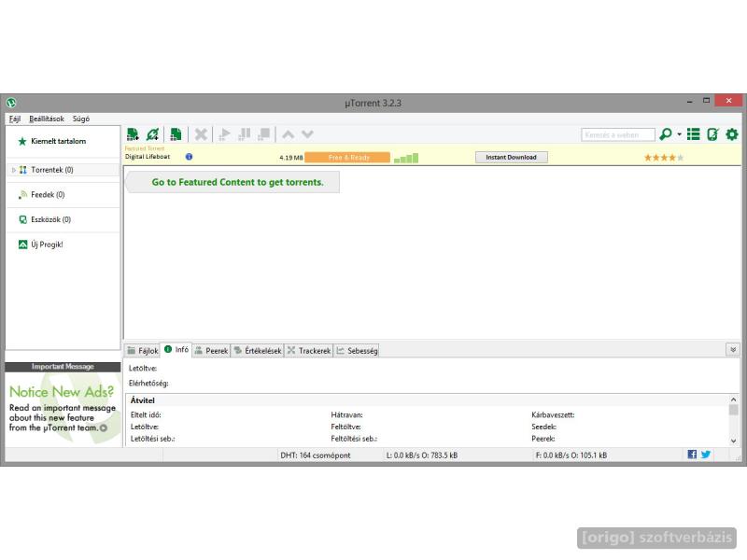The height and width of the screenshot is (560, 747).
Task: Click the Átvitel section header
Action: pos(143,400)
